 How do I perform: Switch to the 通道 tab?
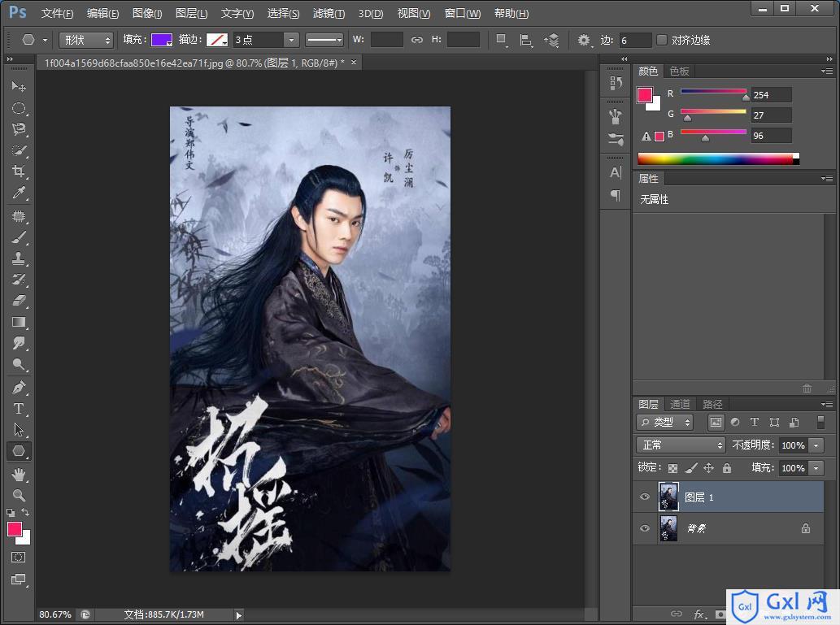pyautogui.click(x=680, y=405)
